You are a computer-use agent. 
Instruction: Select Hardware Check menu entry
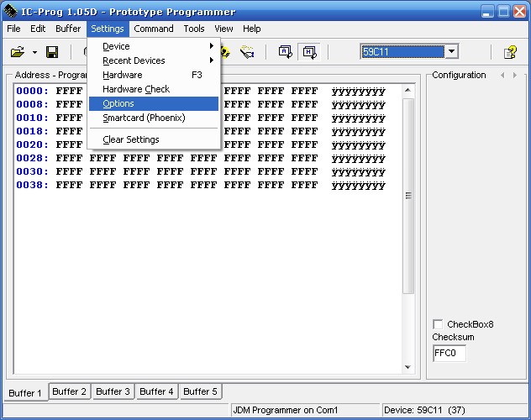(154, 89)
